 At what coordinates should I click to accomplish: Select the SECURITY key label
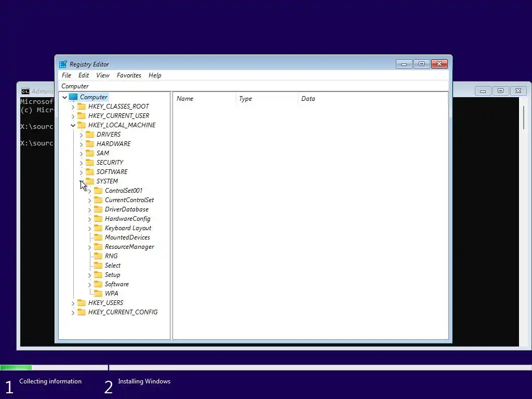coord(110,163)
